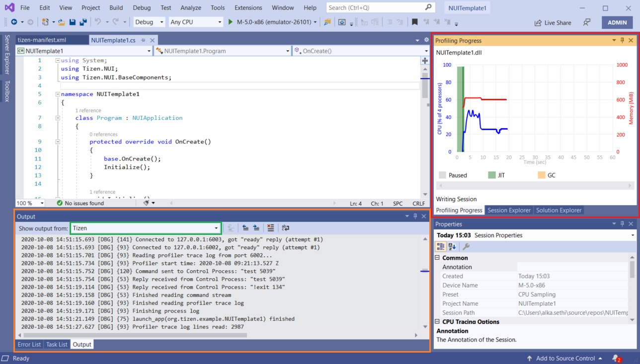Pin the Output window

tap(415, 216)
